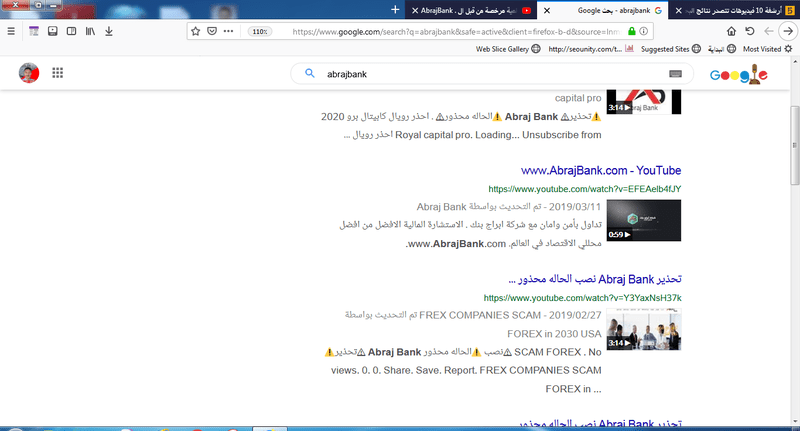This screenshot has height=431, width=800.
Task: Close the Google search tab
Action: click(x=547, y=10)
